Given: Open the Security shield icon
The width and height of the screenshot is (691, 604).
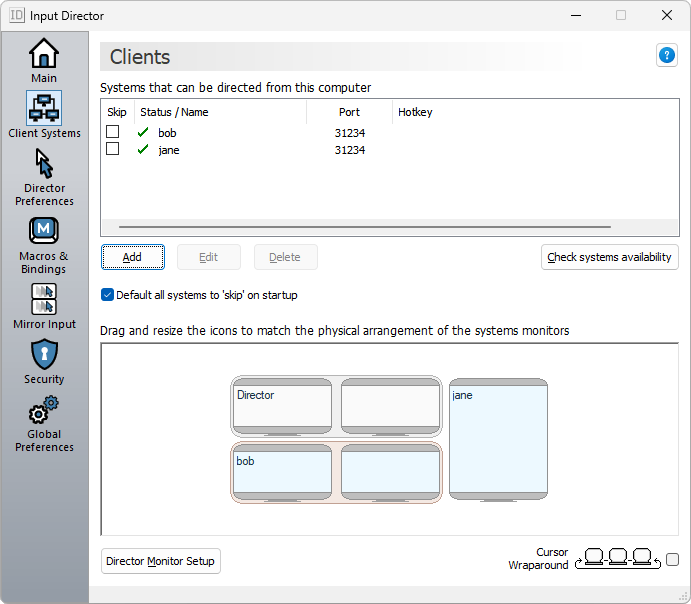Looking at the screenshot, I should (x=44, y=354).
